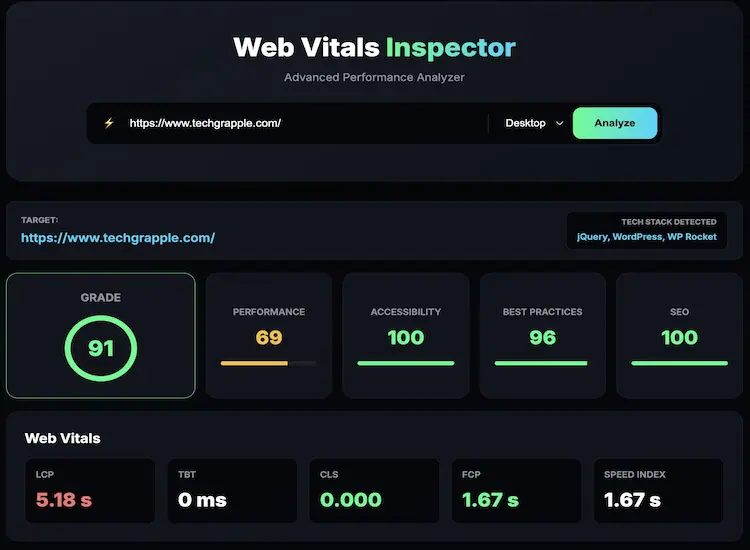This screenshot has width=750, height=550.
Task: Select the Best Practices score card
Action: [542, 335]
